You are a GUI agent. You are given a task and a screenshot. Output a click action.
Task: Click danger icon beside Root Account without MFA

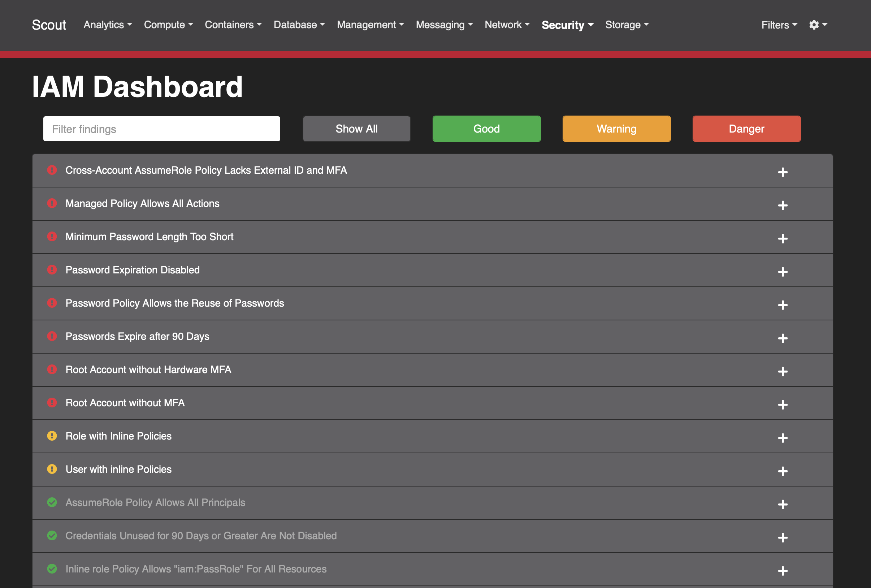click(x=52, y=402)
